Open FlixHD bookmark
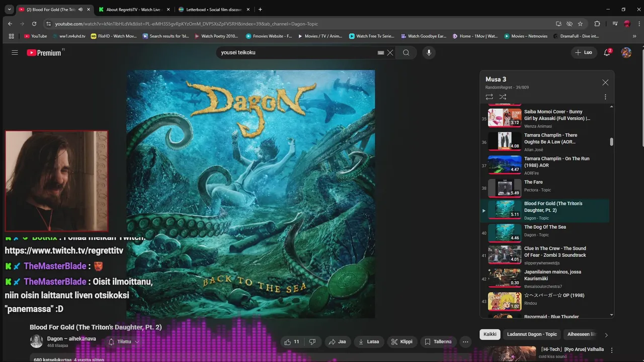Screen dimensions: 644x362 (113, 36)
